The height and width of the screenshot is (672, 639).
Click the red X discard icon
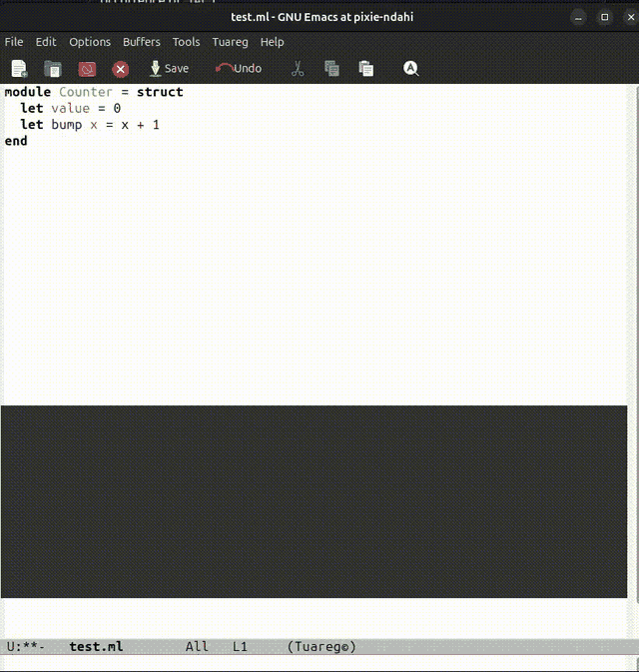click(121, 69)
